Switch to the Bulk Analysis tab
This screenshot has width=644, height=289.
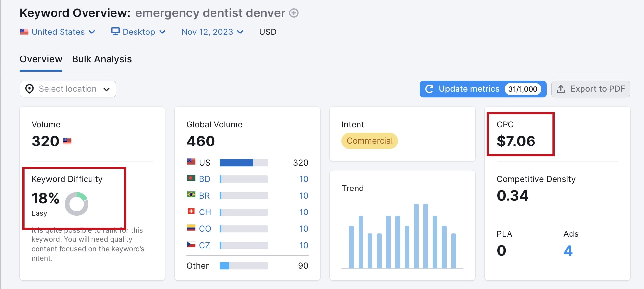[102, 59]
